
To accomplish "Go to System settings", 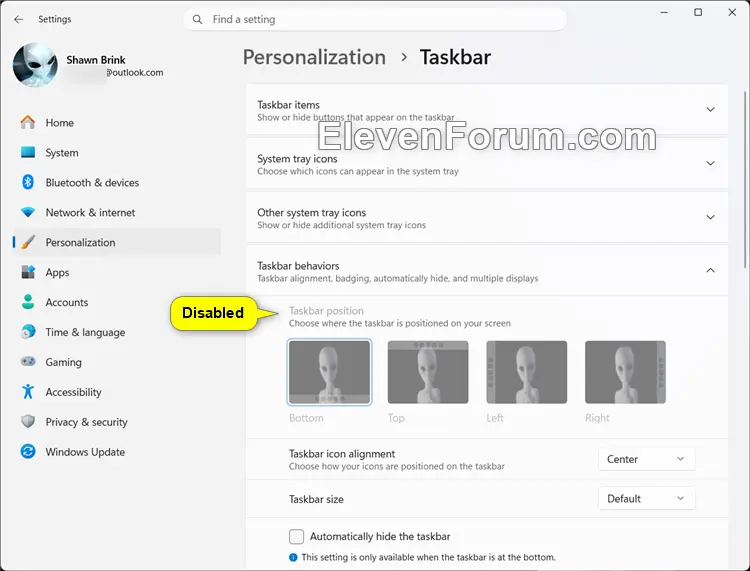I will coord(117,153).
